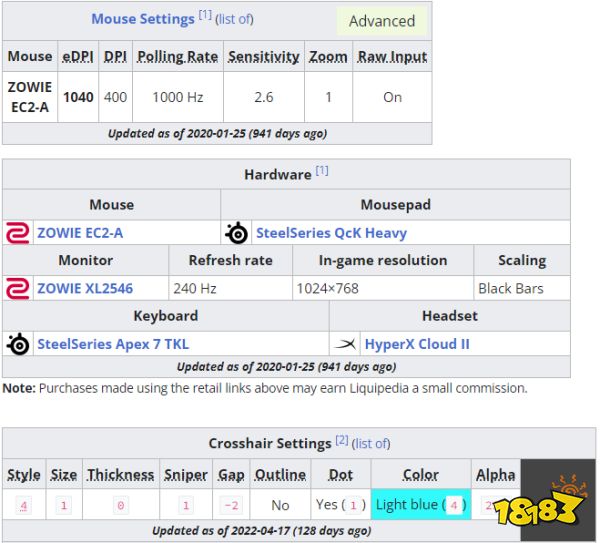This screenshot has height=543, width=600.
Task: Click the Thickness value 0
Action: coord(121,505)
